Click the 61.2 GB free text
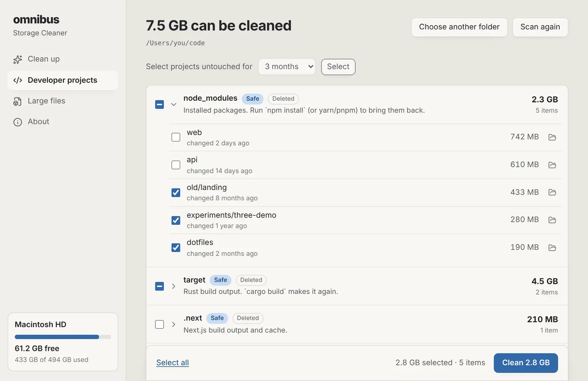The height and width of the screenshot is (381, 588). coord(37,349)
